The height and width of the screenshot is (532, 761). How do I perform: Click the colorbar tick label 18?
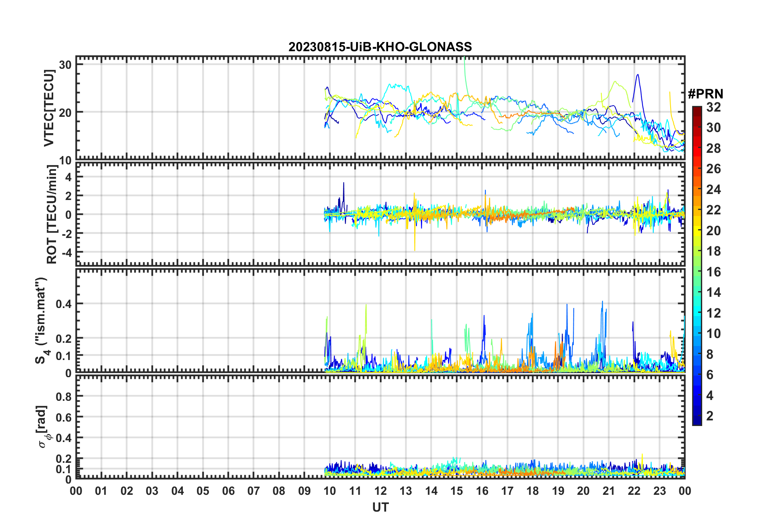pos(713,251)
